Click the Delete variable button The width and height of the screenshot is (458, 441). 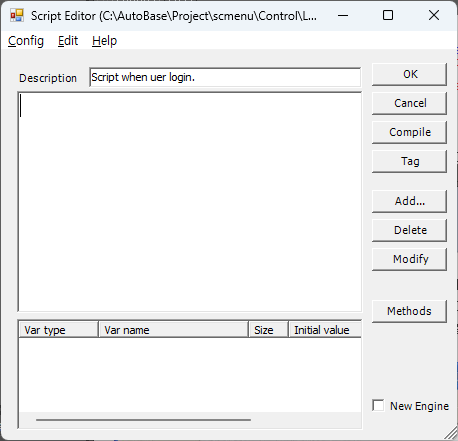pos(409,230)
